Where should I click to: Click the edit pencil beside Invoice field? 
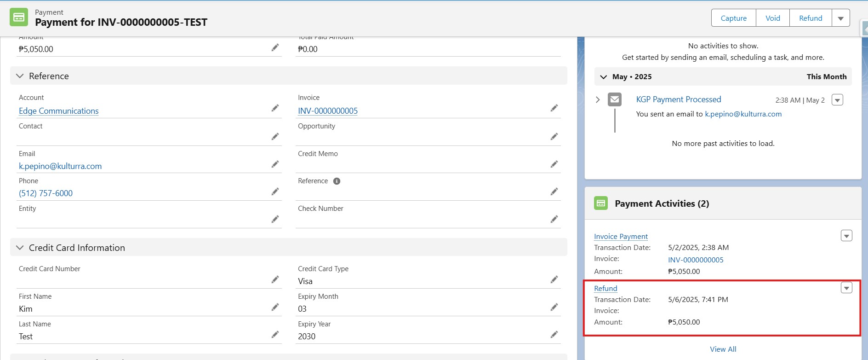(554, 108)
